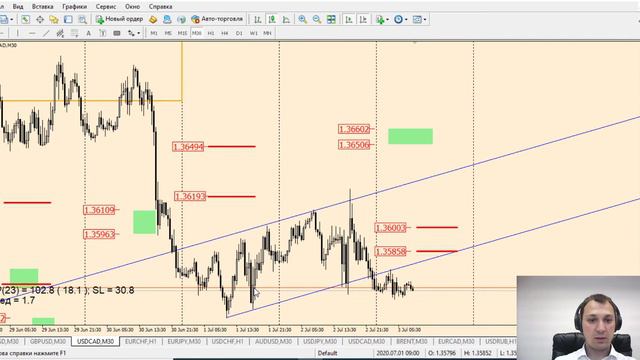The height and width of the screenshot is (360, 640).
Task: Open the Terminal panel icon
Action: (68, 19)
